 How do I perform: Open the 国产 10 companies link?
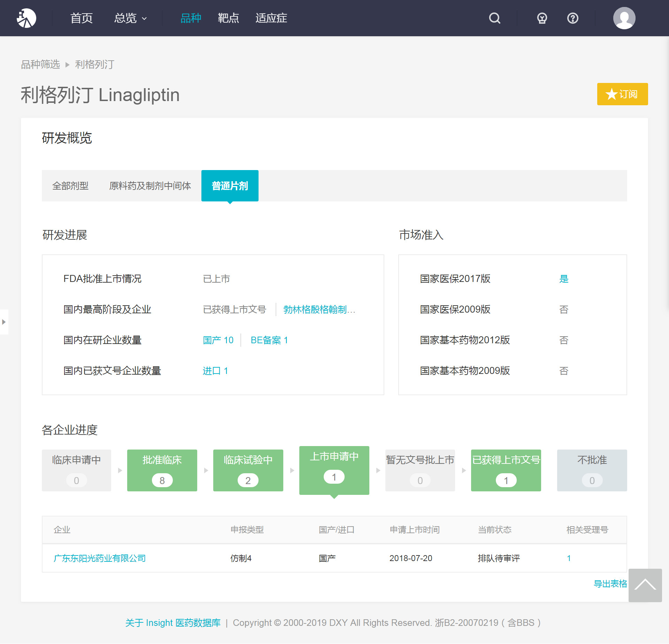tap(218, 340)
